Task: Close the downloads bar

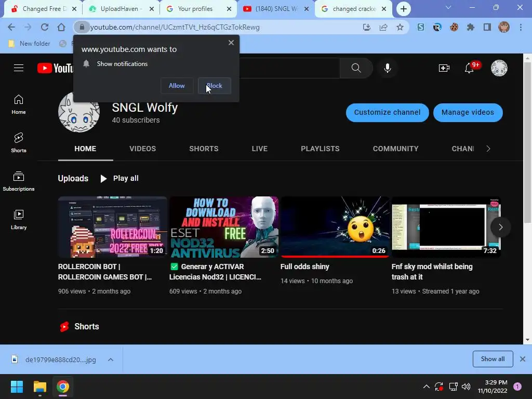Action: tap(523, 359)
